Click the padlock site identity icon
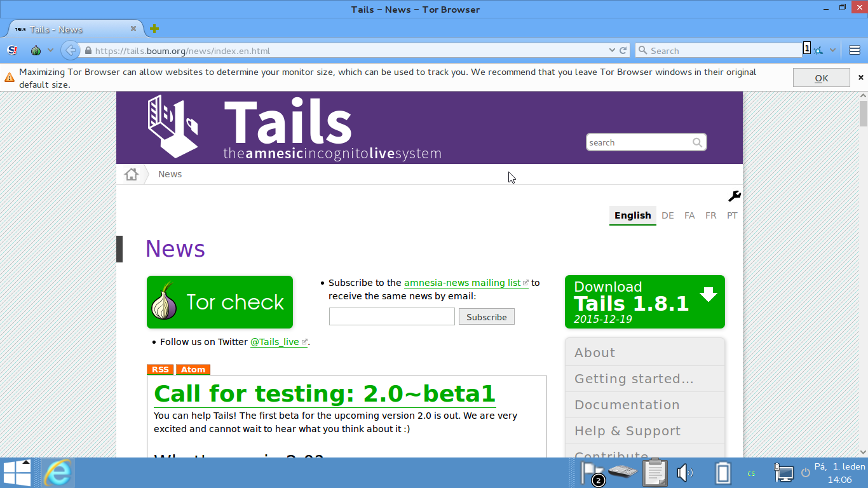 click(x=88, y=51)
